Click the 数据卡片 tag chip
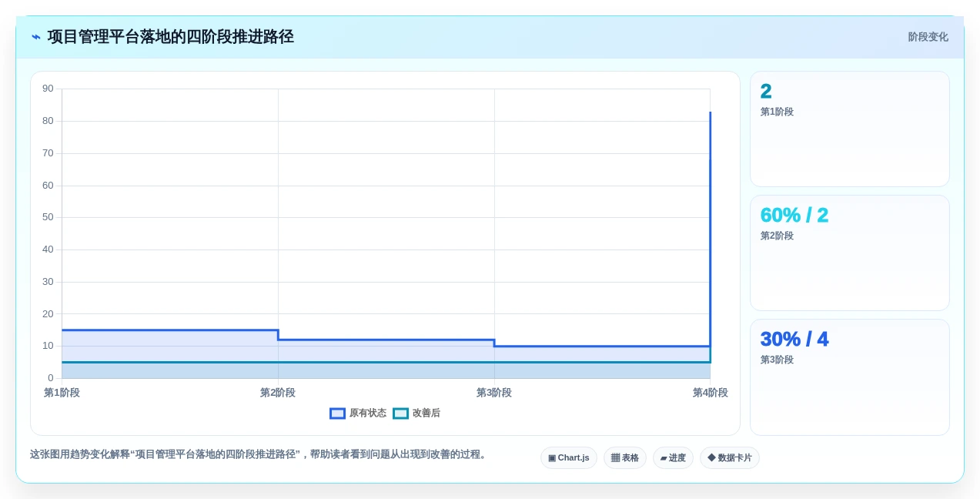Screen dimensions: 980x499 729,457
